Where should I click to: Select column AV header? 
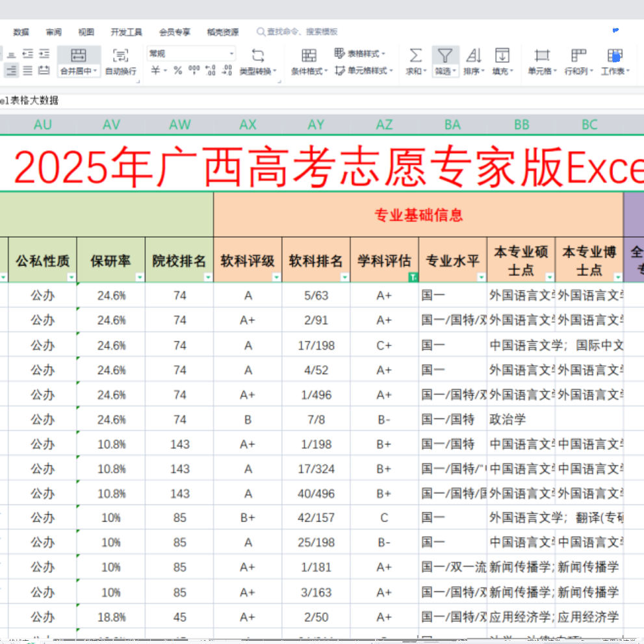pyautogui.click(x=111, y=125)
